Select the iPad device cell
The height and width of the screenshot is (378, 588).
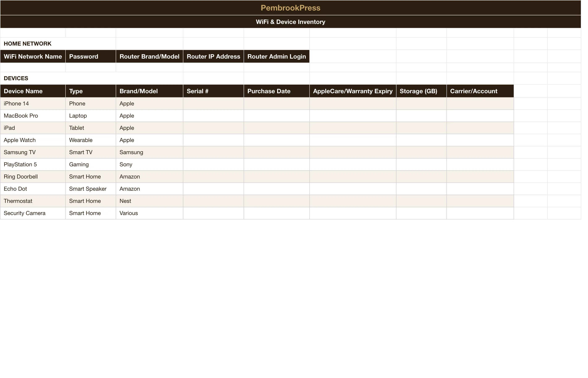[33, 128]
